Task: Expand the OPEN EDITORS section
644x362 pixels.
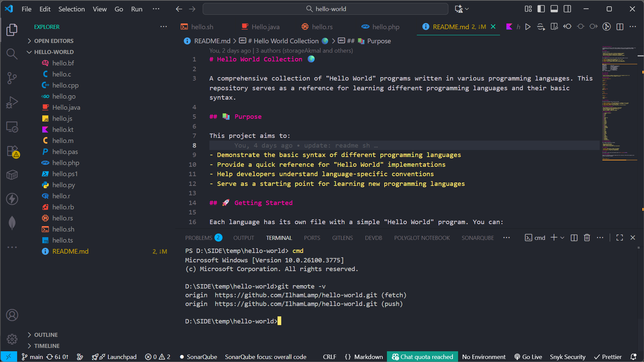Action: pyautogui.click(x=54, y=41)
